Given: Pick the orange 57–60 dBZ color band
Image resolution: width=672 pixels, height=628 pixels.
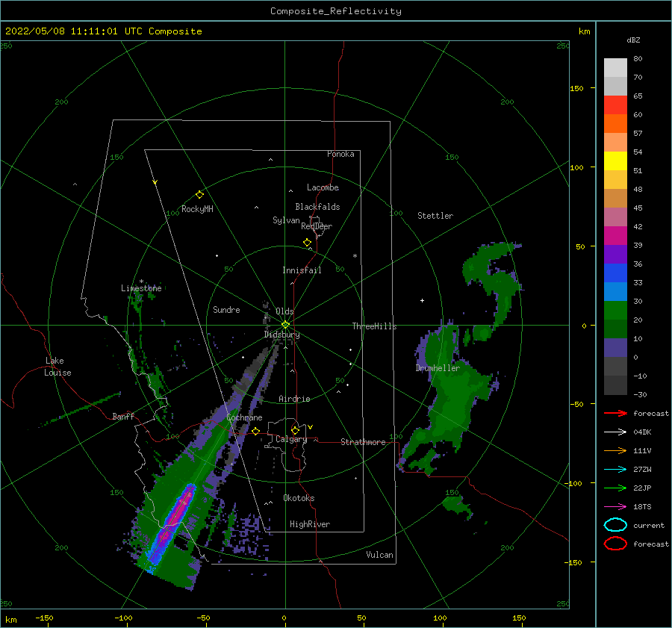Looking at the screenshot, I should click(x=615, y=124).
